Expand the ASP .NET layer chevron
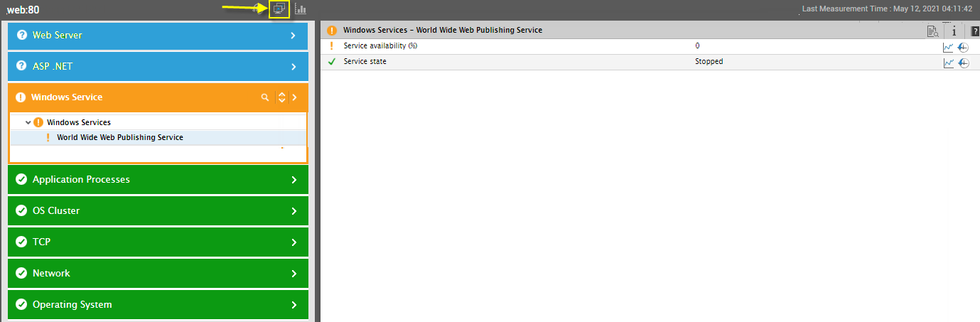 (x=294, y=66)
